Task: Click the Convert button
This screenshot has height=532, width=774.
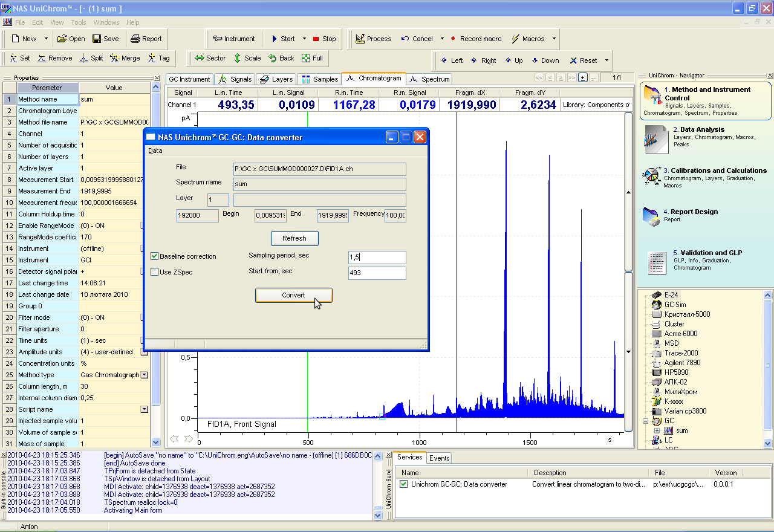Action: (294, 295)
